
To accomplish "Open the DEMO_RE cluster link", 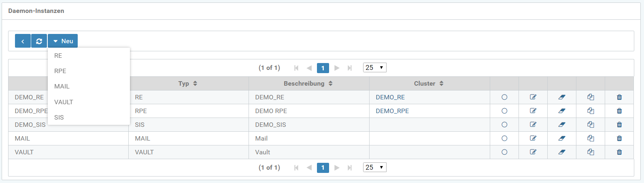I will pos(390,97).
